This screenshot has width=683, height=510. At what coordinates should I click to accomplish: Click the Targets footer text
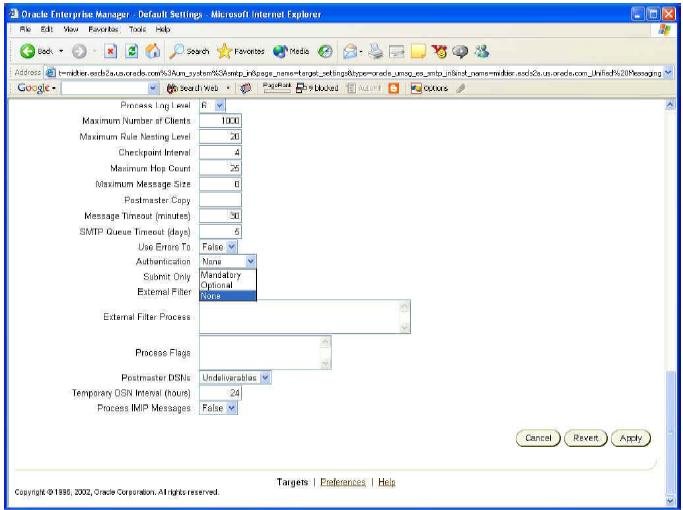pyautogui.click(x=292, y=482)
